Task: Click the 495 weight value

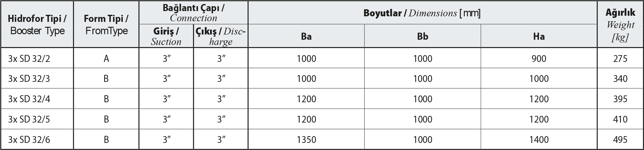Action: point(620,140)
